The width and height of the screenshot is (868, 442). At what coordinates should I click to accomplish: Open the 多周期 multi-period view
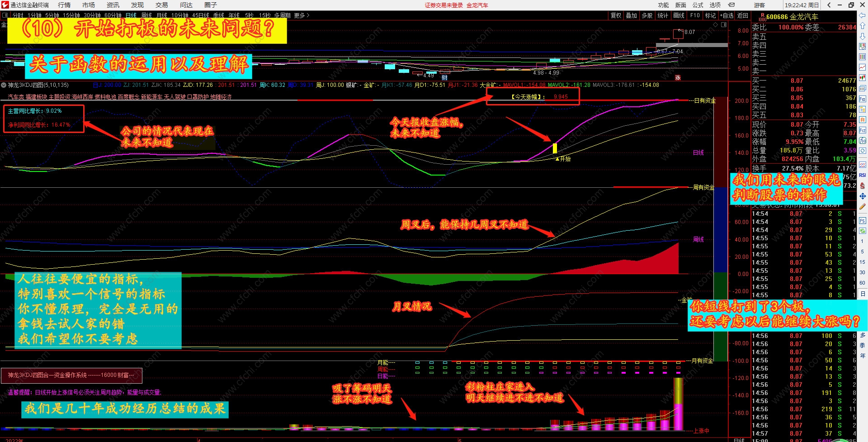(x=282, y=15)
